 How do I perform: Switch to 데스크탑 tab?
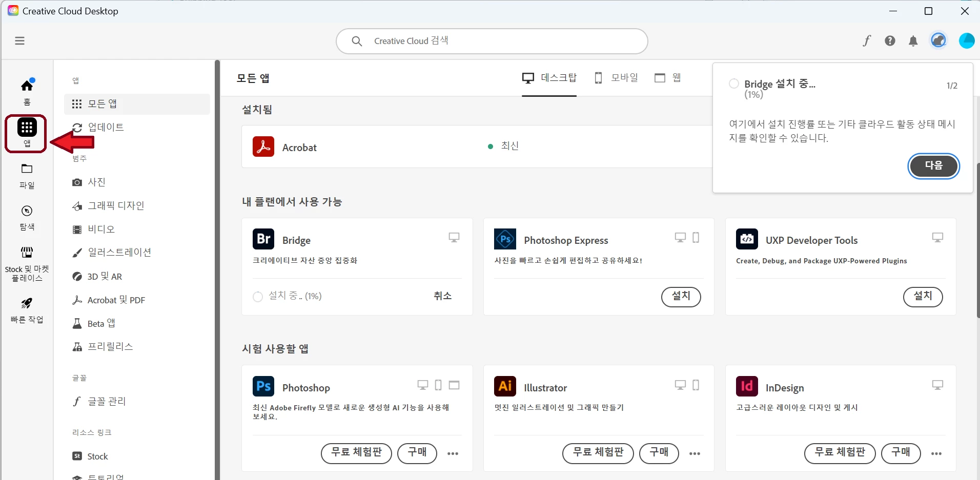(549, 78)
